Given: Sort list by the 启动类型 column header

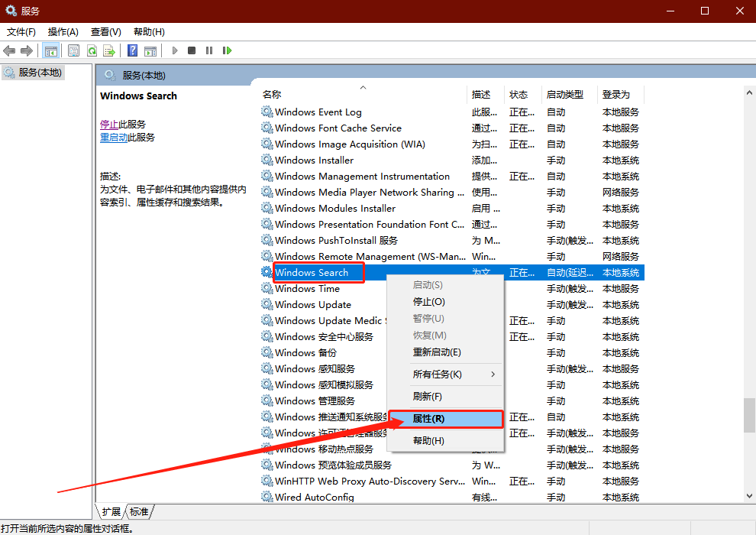Looking at the screenshot, I should pos(564,95).
